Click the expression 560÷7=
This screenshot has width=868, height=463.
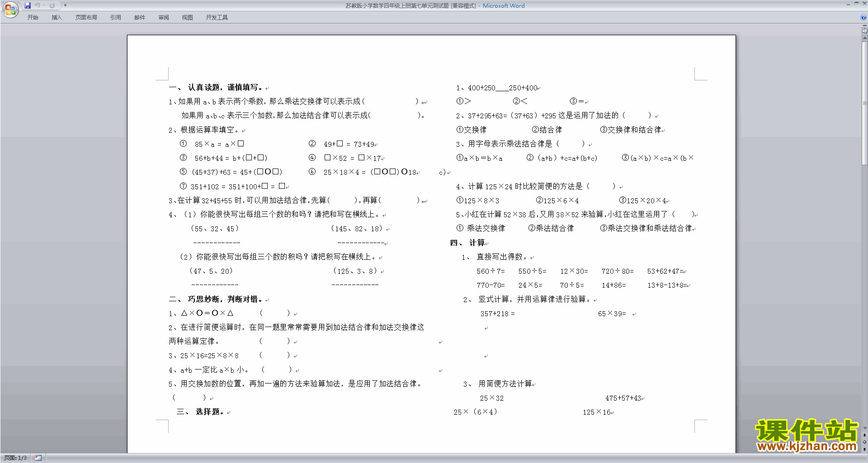tap(491, 271)
